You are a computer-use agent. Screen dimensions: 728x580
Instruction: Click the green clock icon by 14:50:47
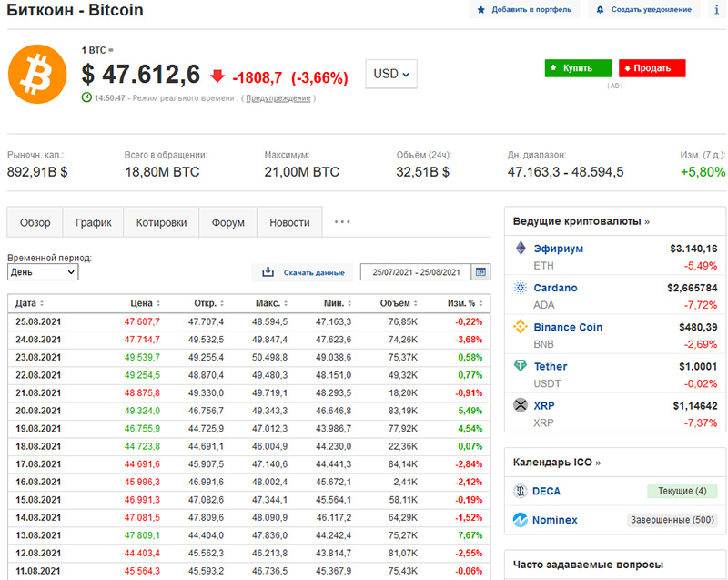(86, 97)
